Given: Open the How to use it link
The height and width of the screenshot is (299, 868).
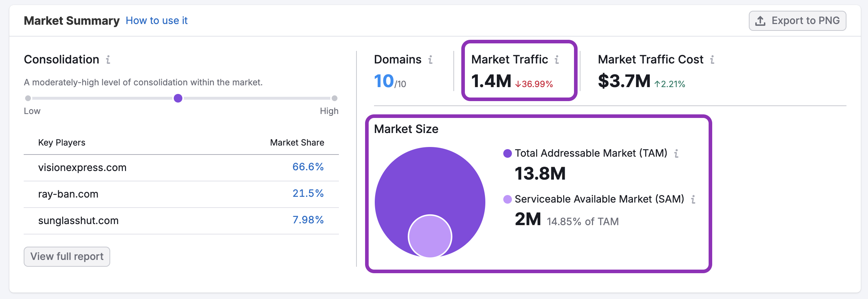Looking at the screenshot, I should point(157,21).
